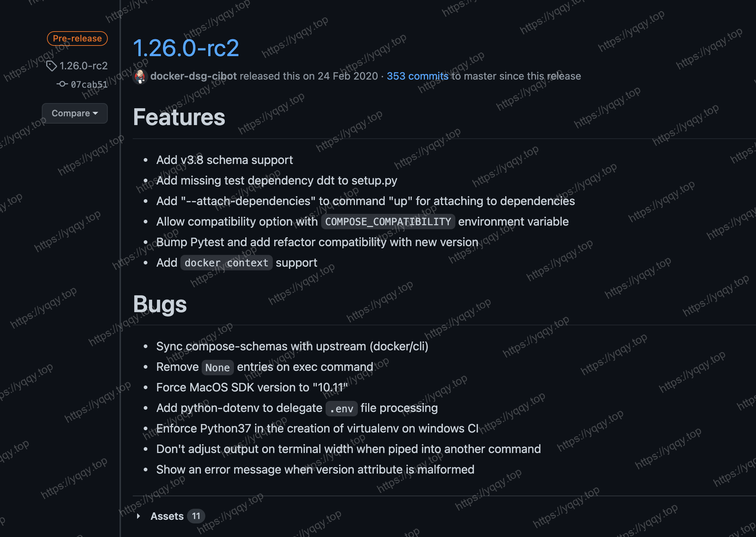Click the Bugs heading

point(160,304)
